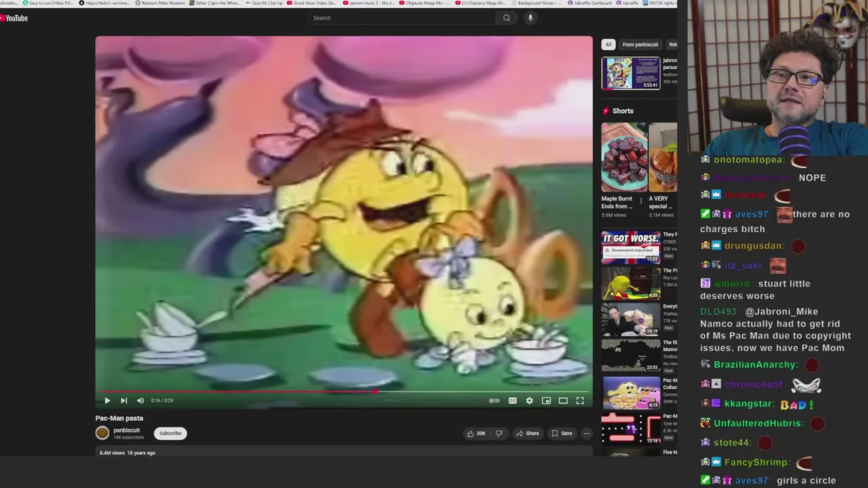Open Editor Spin the Wheel bookmark
The height and width of the screenshot is (488, 868).
click(216, 3)
